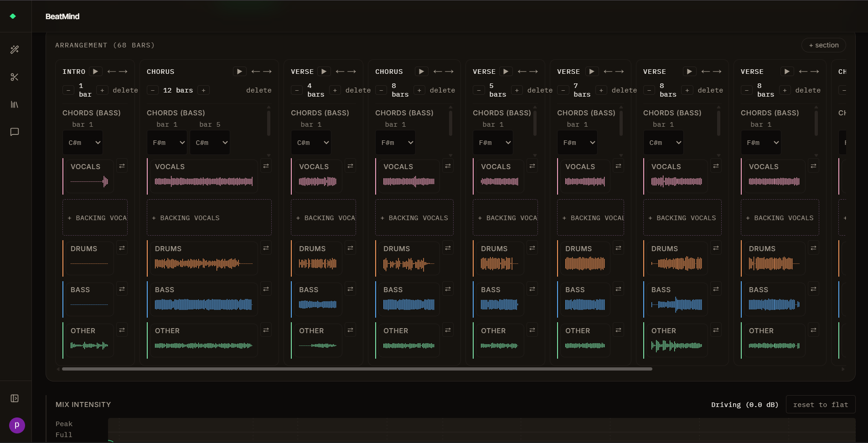Select the 8-bar CHORUS other waveform clip
The width and height of the screenshot is (868, 443).
[x=409, y=340]
